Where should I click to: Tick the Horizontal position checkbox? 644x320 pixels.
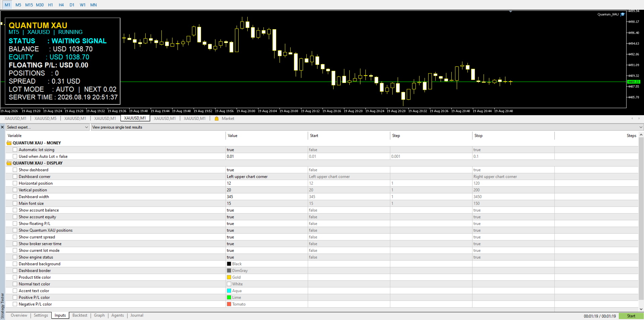[x=15, y=183]
